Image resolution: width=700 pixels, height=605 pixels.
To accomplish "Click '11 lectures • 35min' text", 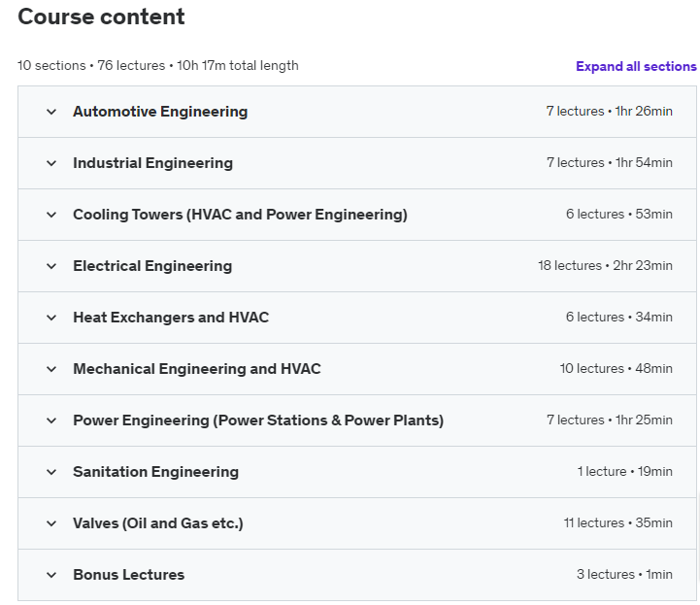I will [x=617, y=522].
